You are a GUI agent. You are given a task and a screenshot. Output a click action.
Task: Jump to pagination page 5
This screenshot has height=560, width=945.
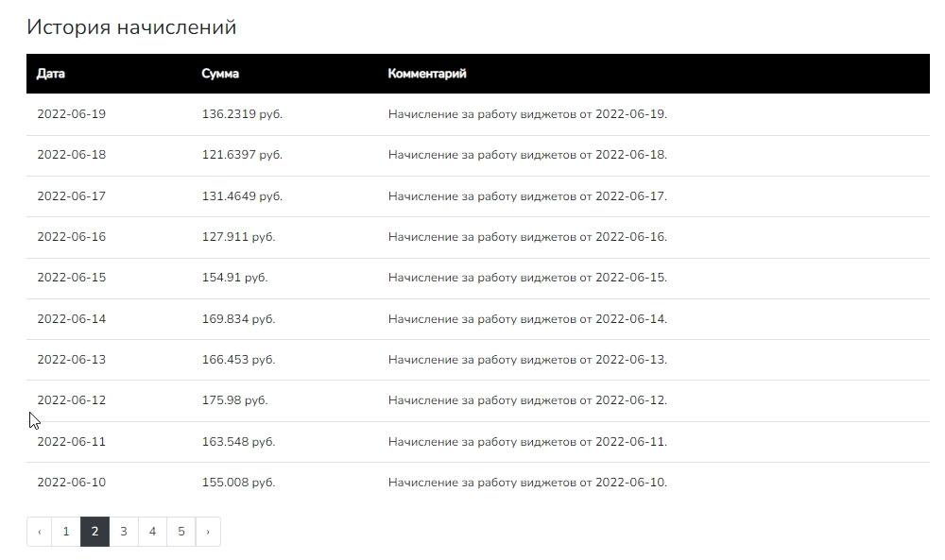tap(181, 532)
